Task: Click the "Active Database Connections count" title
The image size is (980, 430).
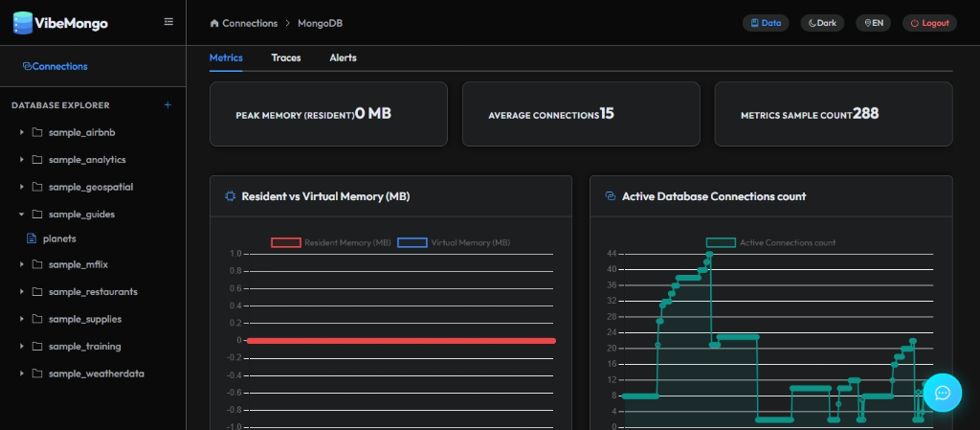Action: [x=714, y=196]
